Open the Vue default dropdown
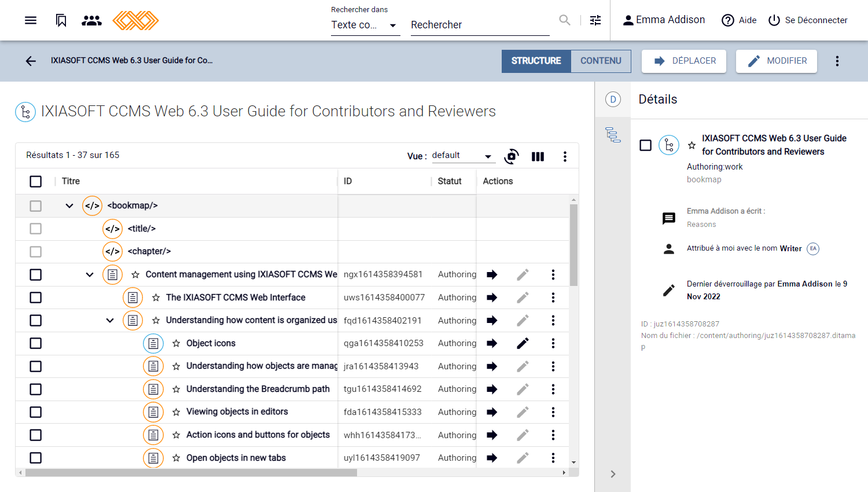Screen dimensions: 868x492 click(x=463, y=156)
